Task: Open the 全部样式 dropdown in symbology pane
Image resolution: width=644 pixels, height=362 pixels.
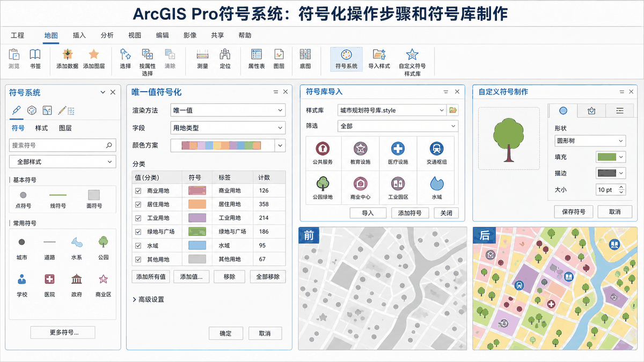Action: click(x=62, y=161)
